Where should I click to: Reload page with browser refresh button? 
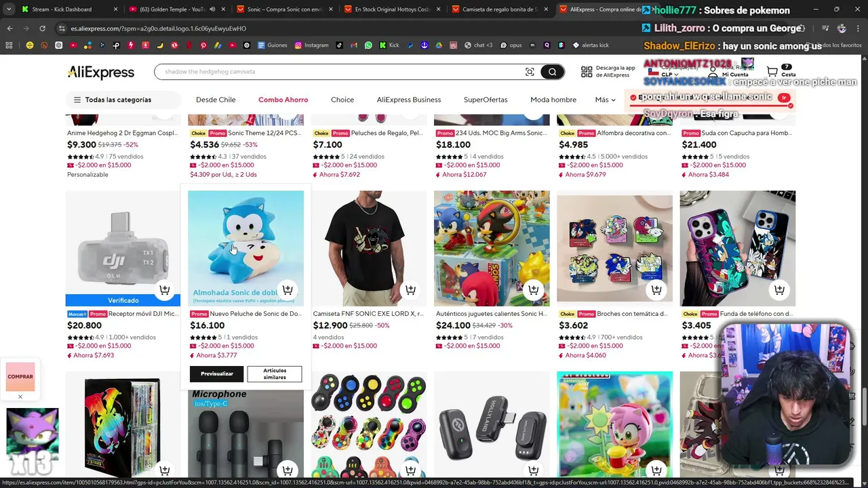click(x=42, y=28)
